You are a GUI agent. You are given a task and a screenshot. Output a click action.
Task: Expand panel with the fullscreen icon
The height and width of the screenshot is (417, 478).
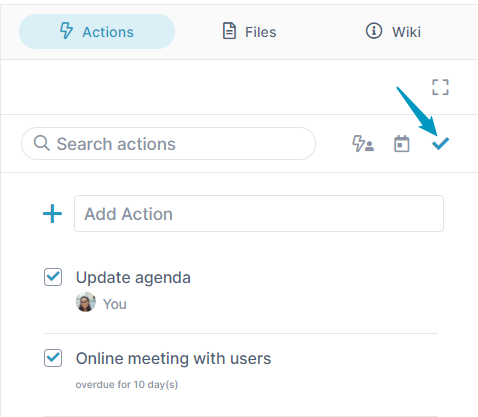(440, 87)
